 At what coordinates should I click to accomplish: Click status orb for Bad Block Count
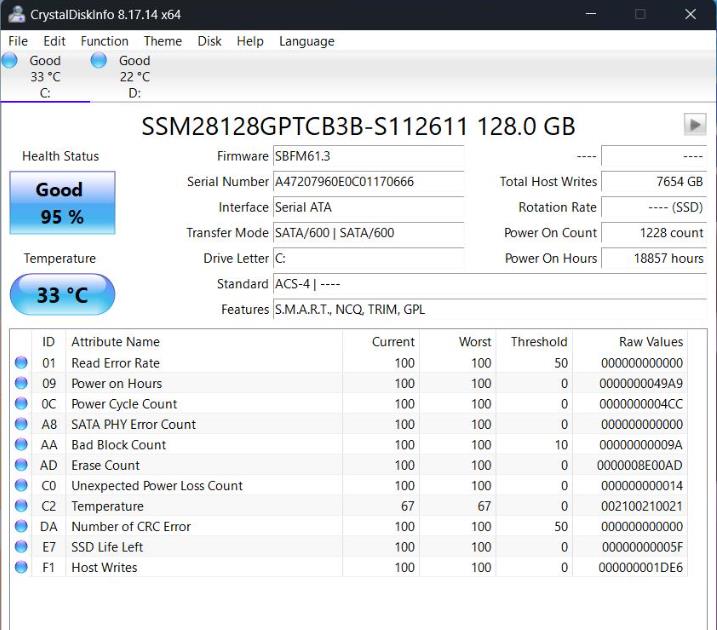[x=21, y=444]
